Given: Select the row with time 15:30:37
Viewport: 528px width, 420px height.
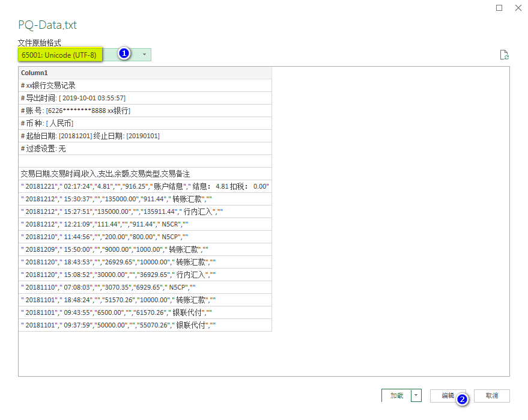Looking at the screenshot, I should click(145, 199).
